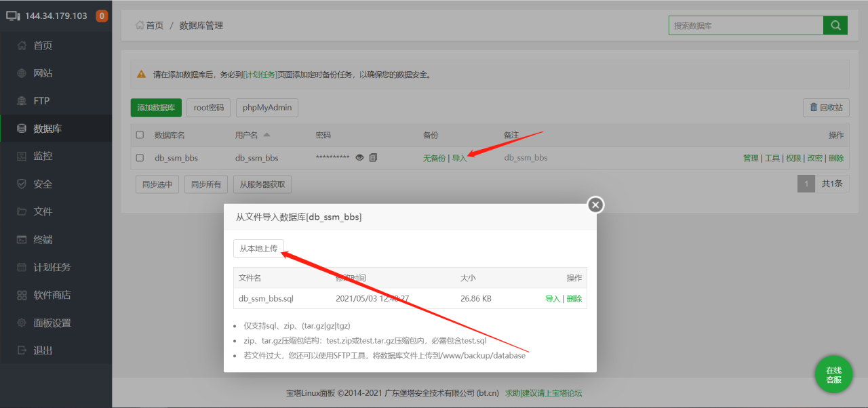Click the green search magnifier icon
The height and width of the screenshot is (408, 868).
(x=835, y=25)
